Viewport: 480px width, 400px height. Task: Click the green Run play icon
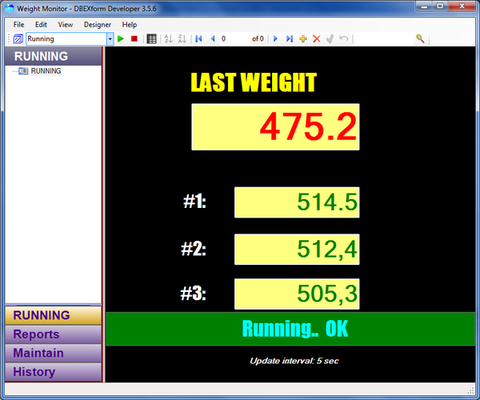point(121,39)
